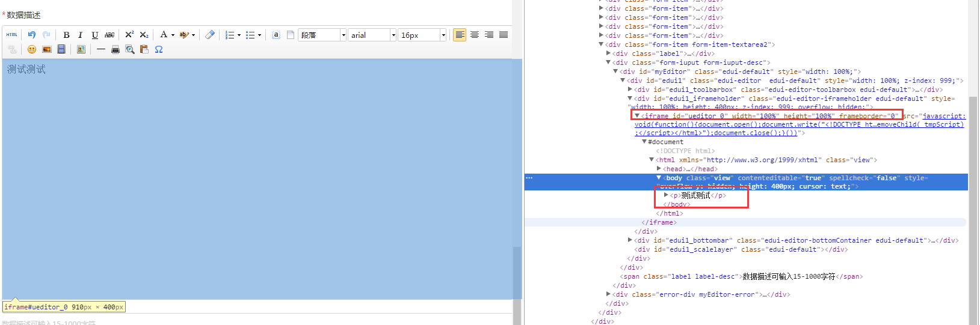980x325 pixels.
Task: Expand the edui1_bottombar div node
Action: 630,240
